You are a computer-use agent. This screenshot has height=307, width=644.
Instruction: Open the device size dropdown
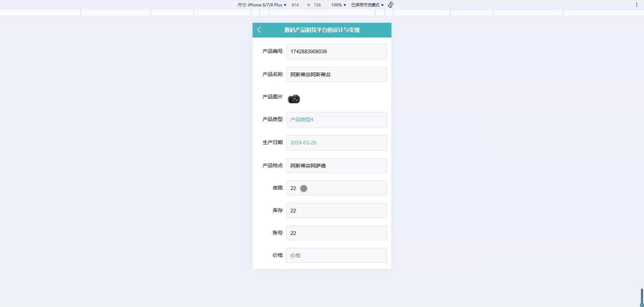(262, 5)
